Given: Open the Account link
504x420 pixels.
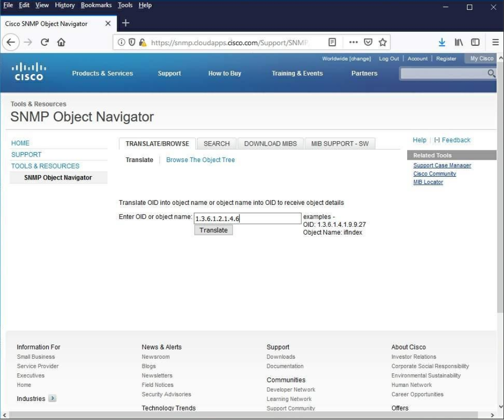Looking at the screenshot, I should 417,58.
